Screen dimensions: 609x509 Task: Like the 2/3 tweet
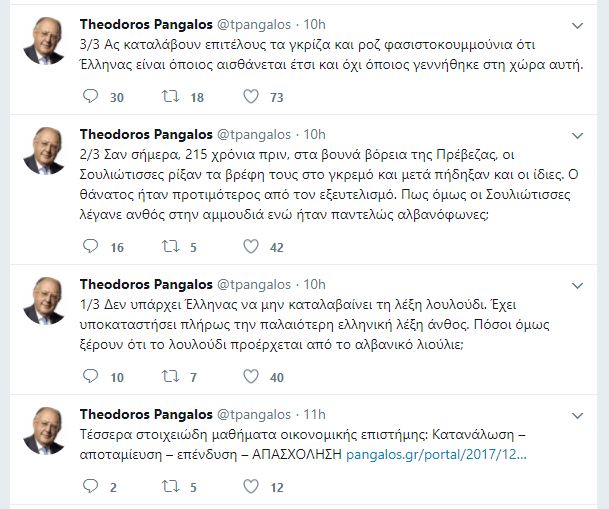[x=251, y=247]
